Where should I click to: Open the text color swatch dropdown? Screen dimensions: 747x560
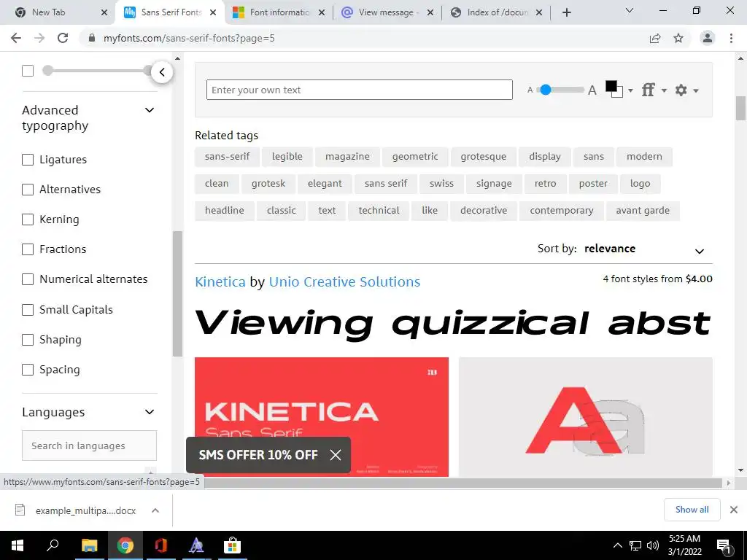click(x=619, y=90)
